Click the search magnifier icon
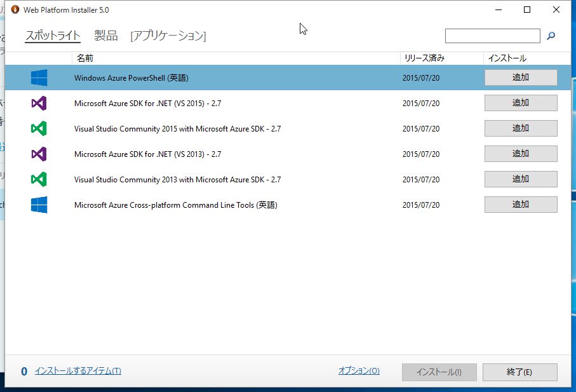 551,36
